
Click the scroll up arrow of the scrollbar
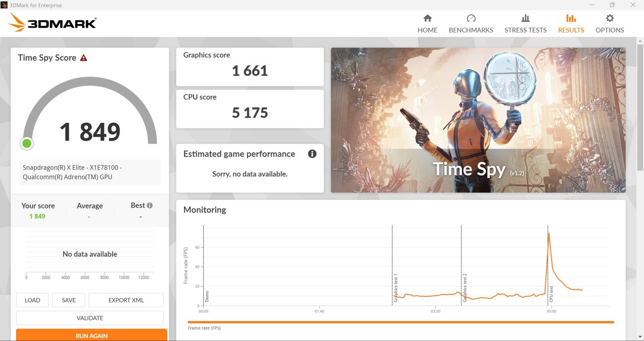[x=640, y=41]
